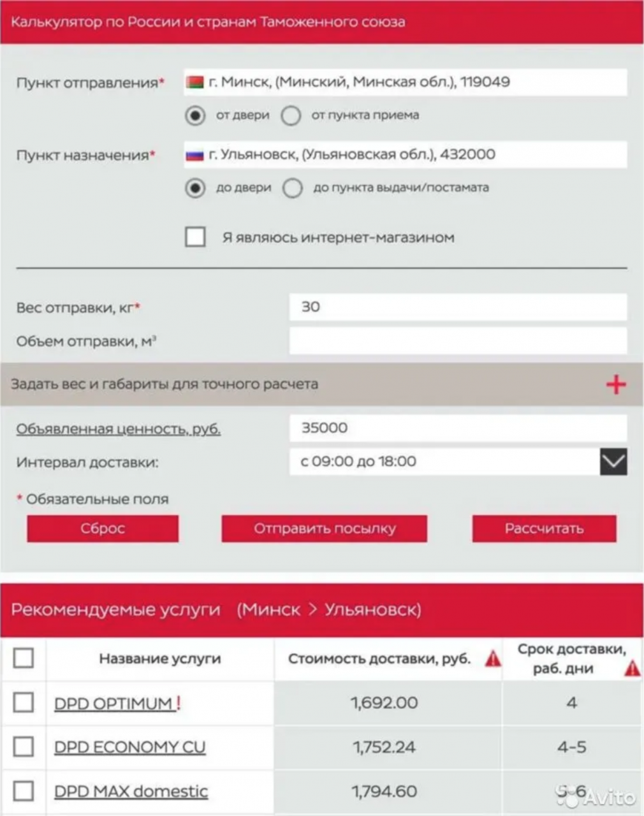
Task: Choose 'до пункта выдачи/постамата' delivery option
Action: click(x=293, y=188)
